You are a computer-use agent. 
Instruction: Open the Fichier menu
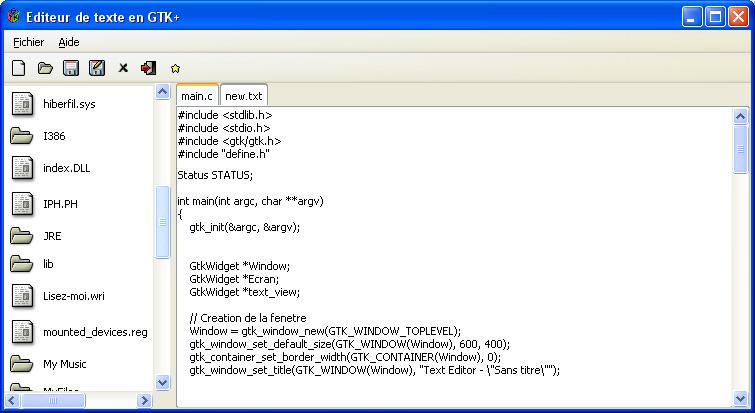tap(28, 42)
